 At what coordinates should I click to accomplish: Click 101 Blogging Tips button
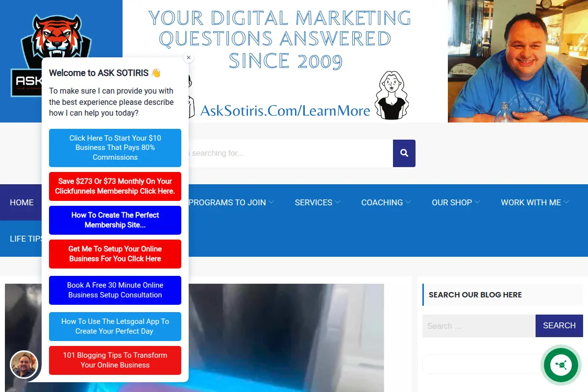(115, 360)
